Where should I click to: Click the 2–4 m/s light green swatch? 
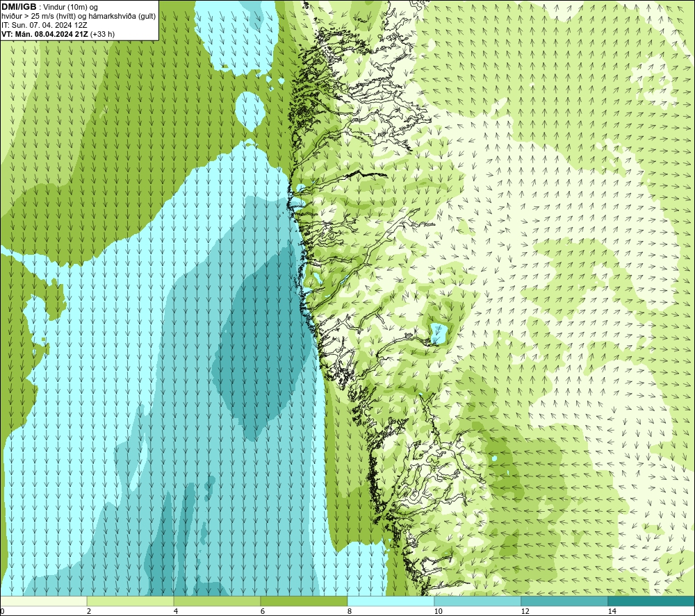click(x=131, y=601)
